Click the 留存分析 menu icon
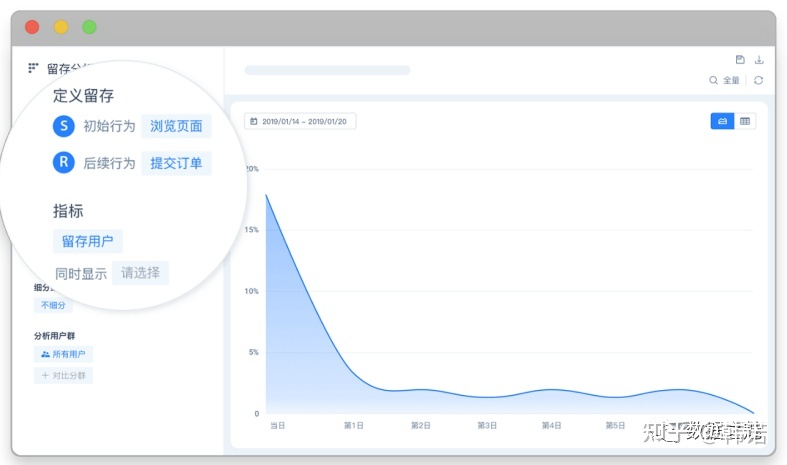Screen dimensions: 787x465 (x=33, y=68)
